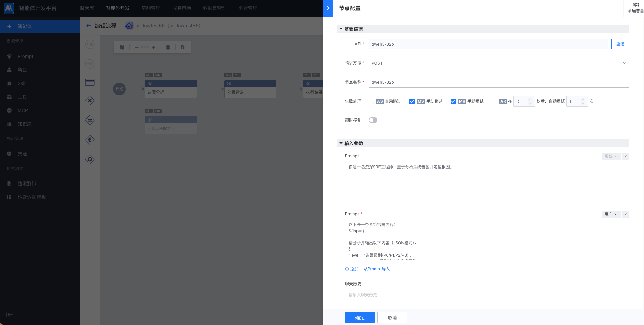644x325 pixels.
Task: Open 数据集管理 top menu
Action: click(x=215, y=8)
